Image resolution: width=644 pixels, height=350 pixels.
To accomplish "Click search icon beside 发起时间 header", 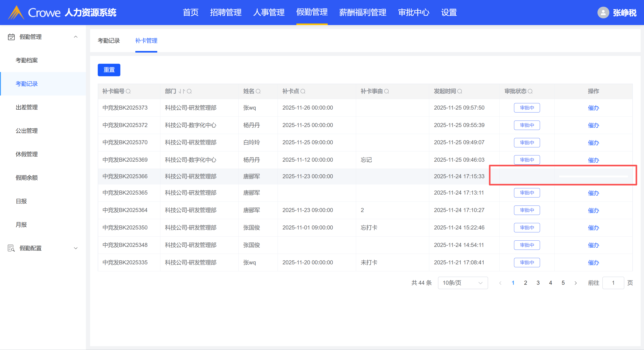I will [460, 91].
